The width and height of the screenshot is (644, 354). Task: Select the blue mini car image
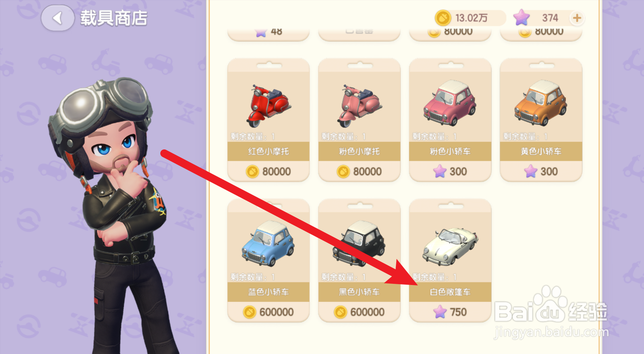268,243
